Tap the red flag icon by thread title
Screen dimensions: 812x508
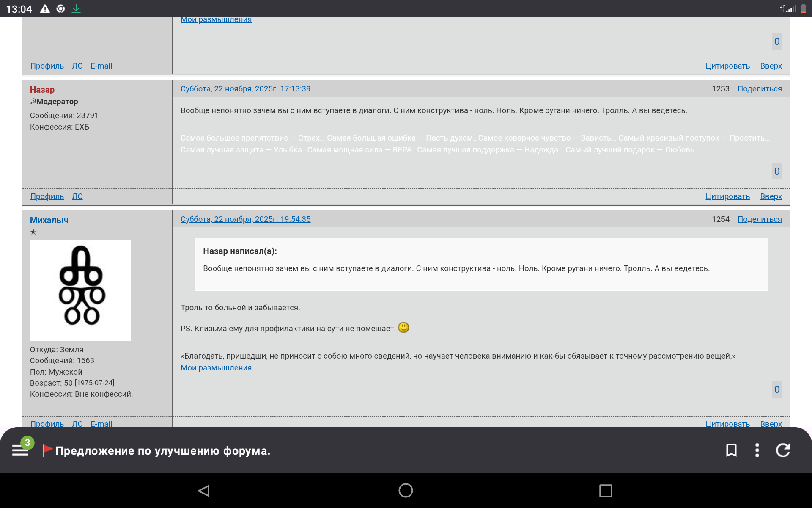coord(47,450)
